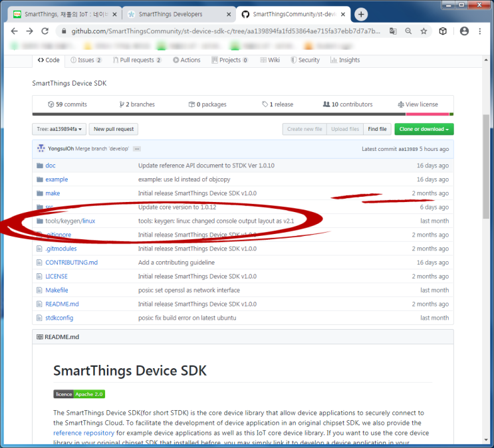Open the Insights tab
The height and width of the screenshot is (448, 494).
[x=345, y=60]
